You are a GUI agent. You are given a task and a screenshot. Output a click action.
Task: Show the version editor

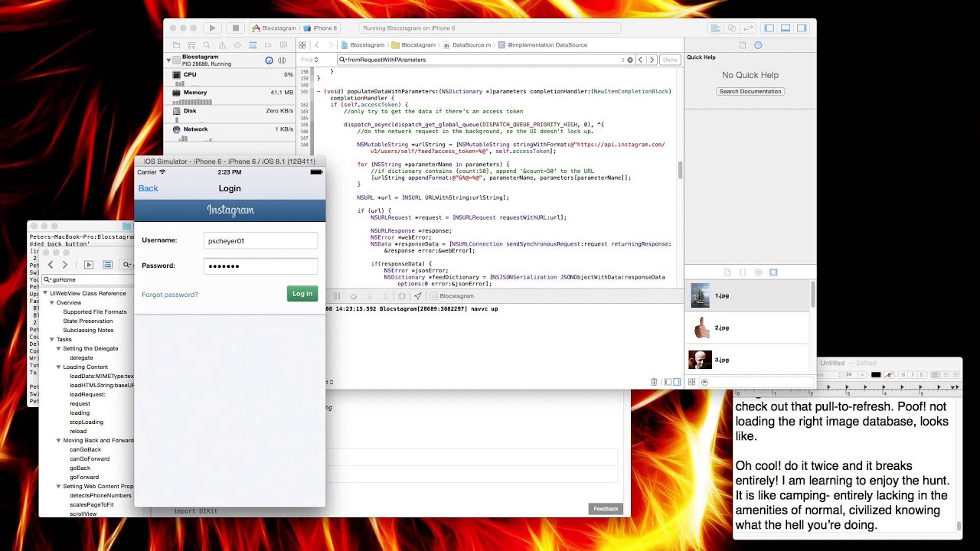coord(748,28)
